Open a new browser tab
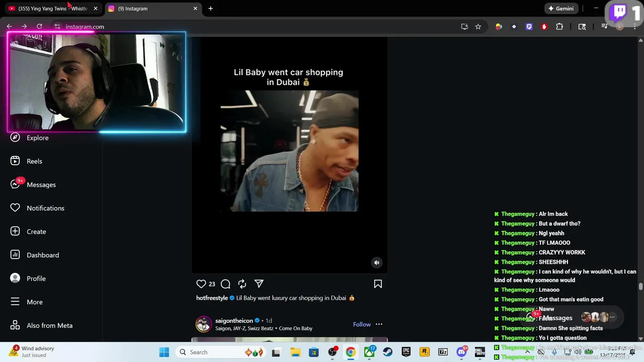Image resolution: width=644 pixels, height=362 pixels. tap(210, 9)
